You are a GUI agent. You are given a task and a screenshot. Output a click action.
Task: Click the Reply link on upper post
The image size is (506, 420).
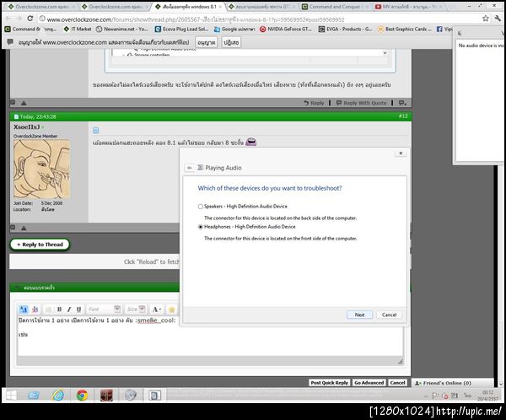tap(314, 103)
